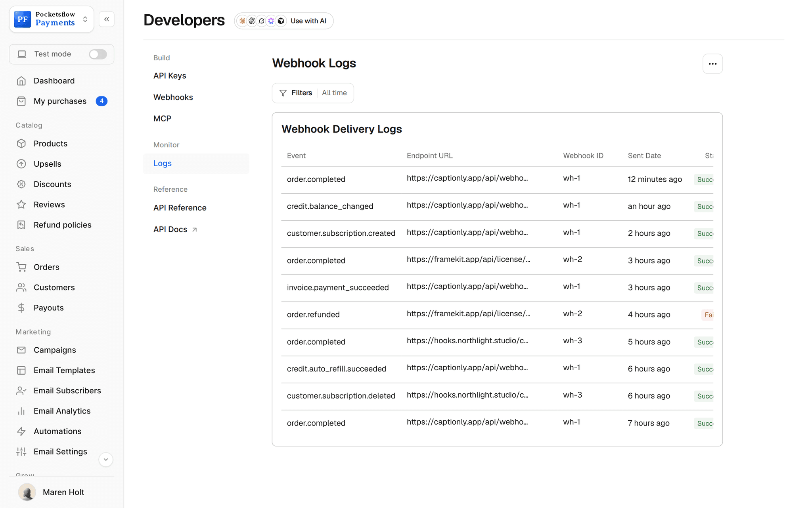This screenshot has height=508, width=812.
Task: Click the invoice.payment_succeeded event cell
Action: [x=338, y=288]
